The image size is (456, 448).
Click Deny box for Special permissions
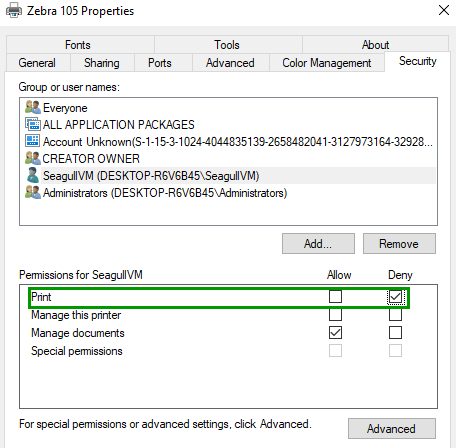tap(395, 350)
